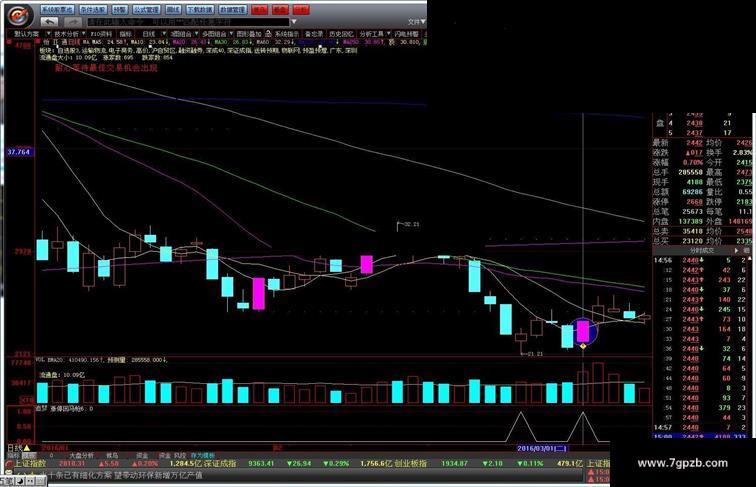Select the 画线 draw line tool

(x=173, y=10)
